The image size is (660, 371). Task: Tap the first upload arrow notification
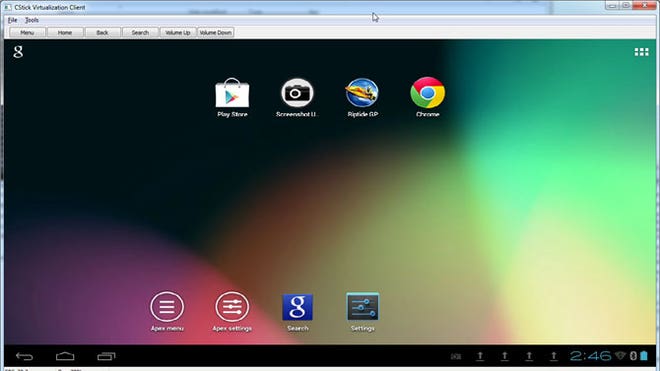point(480,356)
